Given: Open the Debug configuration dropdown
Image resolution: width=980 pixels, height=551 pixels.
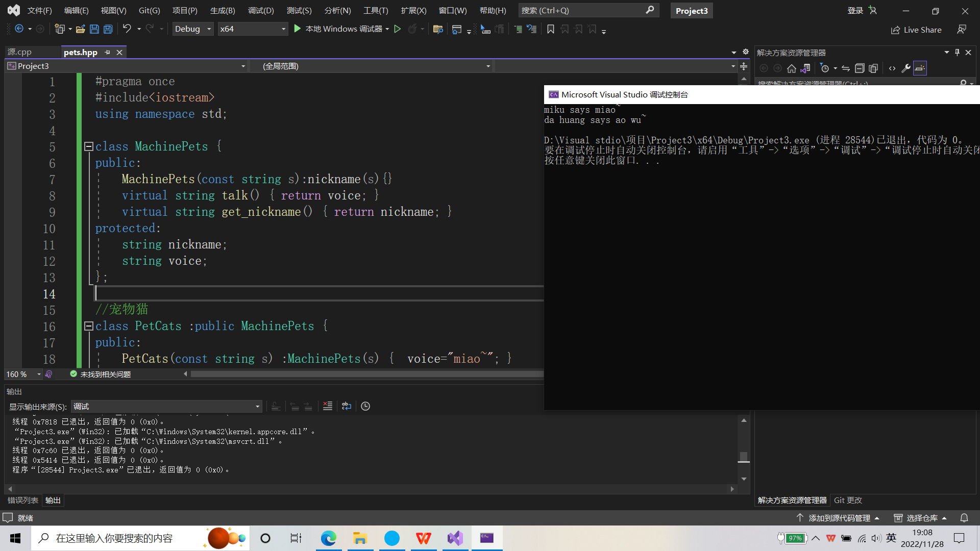Looking at the screenshot, I should [x=192, y=29].
